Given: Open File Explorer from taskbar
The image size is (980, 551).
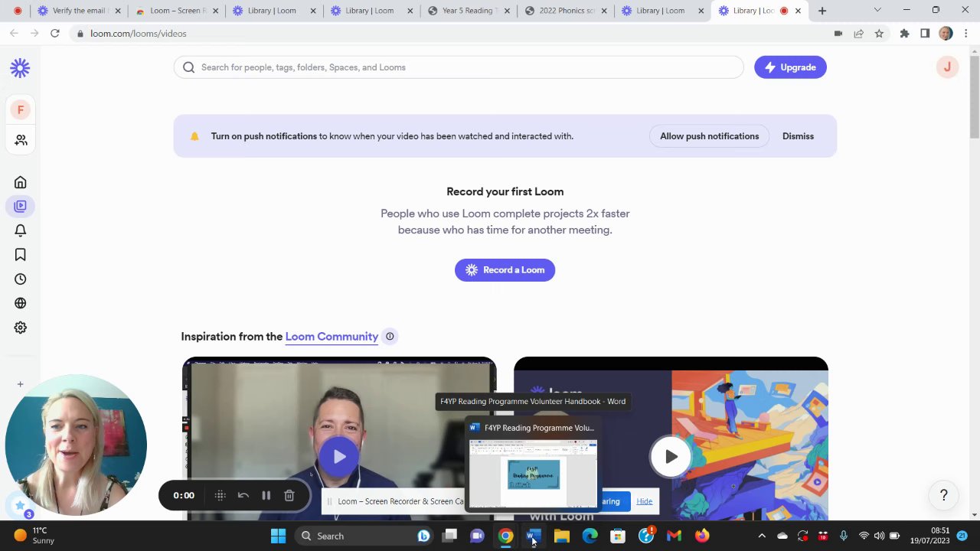Looking at the screenshot, I should (x=562, y=536).
